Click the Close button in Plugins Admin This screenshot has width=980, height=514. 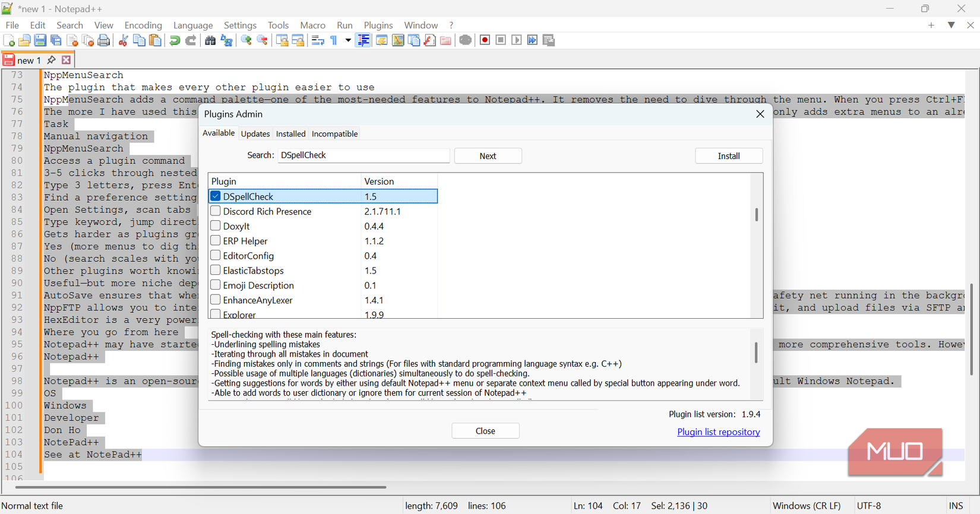click(x=485, y=431)
